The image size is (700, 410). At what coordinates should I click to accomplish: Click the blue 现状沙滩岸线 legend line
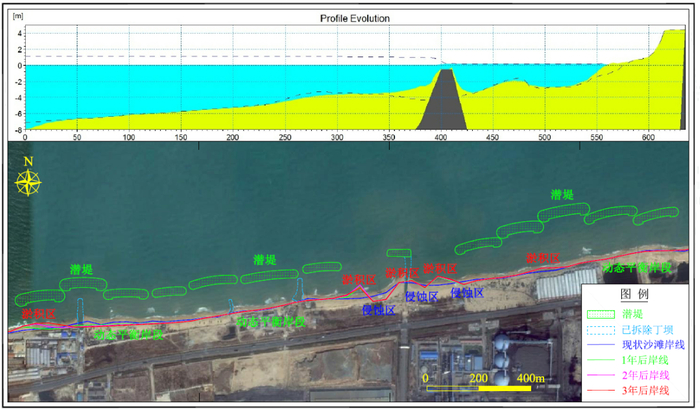(x=601, y=344)
